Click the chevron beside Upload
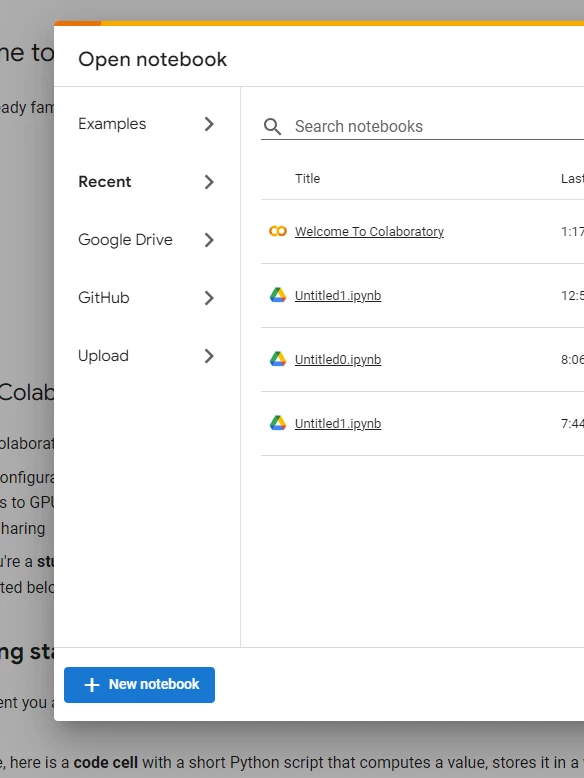 tap(209, 356)
